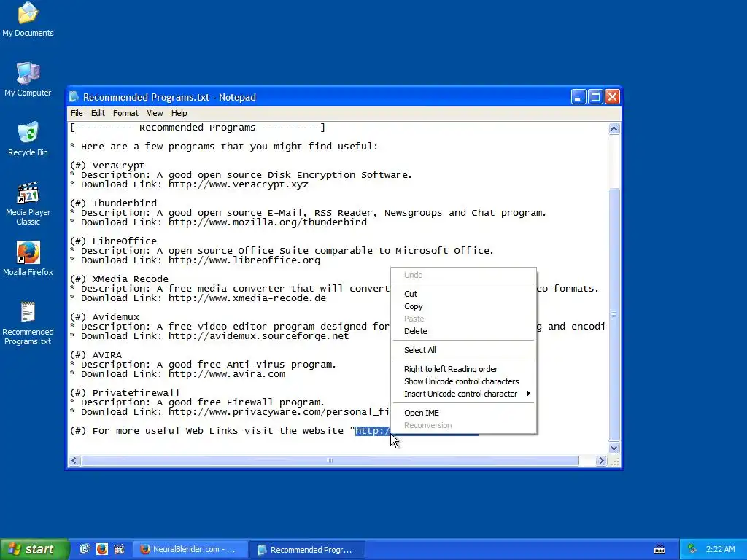Image resolution: width=747 pixels, height=560 pixels.
Task: Click the avidemux.sourceforge.net link text
Action: point(259,336)
